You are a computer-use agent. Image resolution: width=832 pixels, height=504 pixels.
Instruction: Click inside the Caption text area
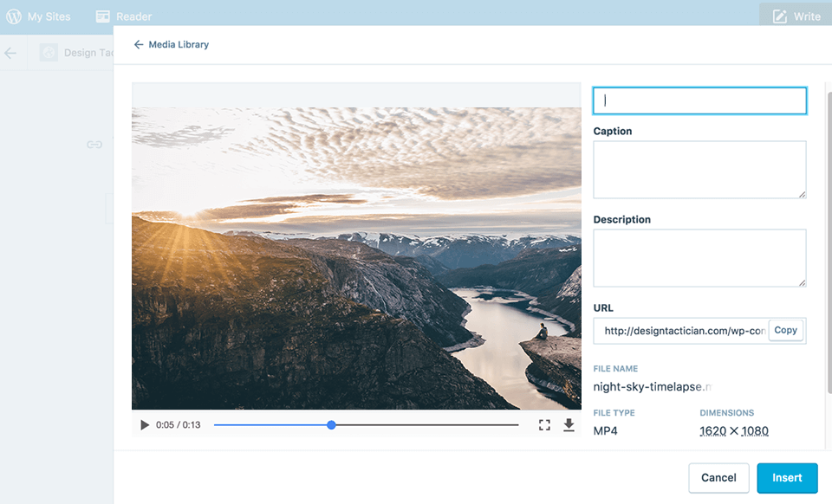(699, 170)
